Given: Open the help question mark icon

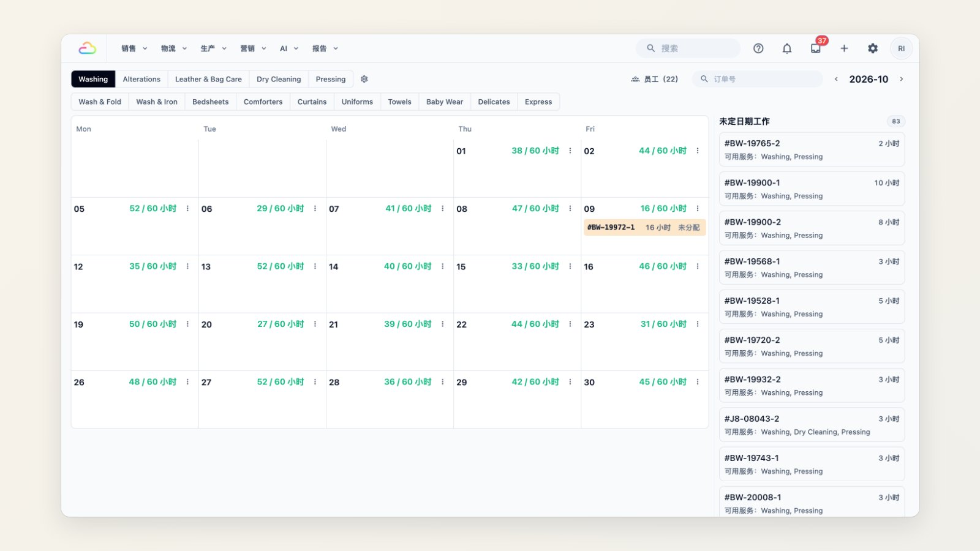Looking at the screenshot, I should [758, 48].
